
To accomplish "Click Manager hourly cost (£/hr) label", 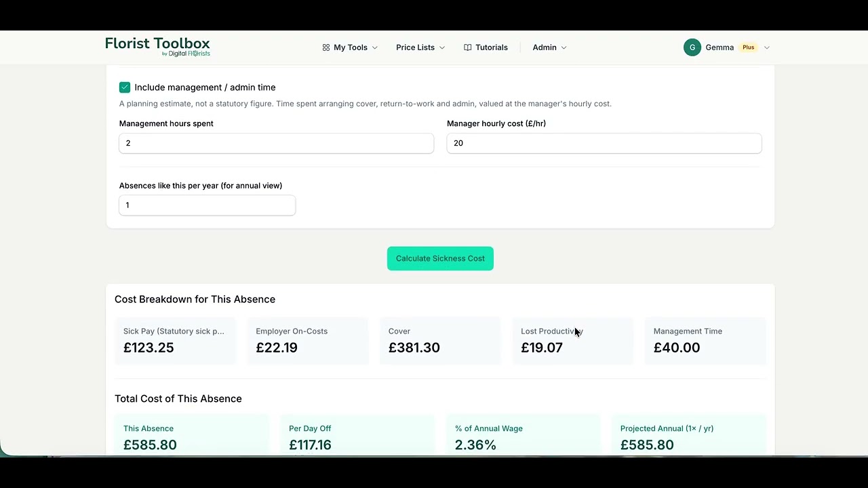I will point(496,123).
